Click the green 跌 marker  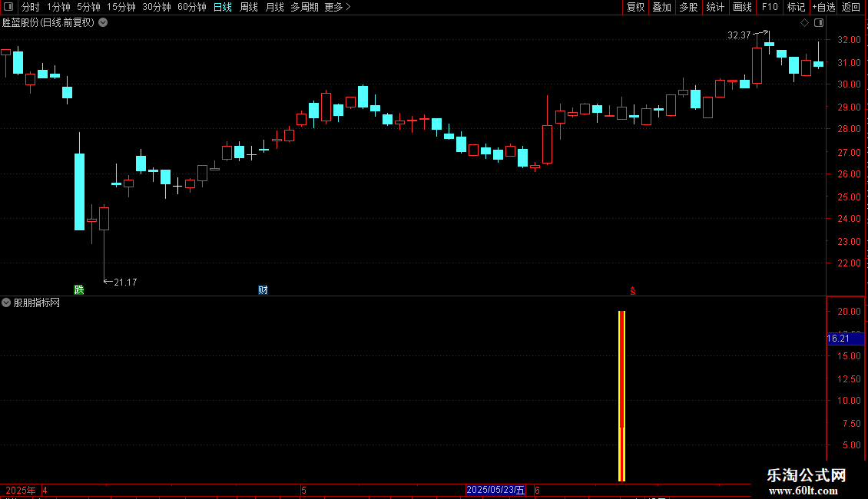click(79, 290)
